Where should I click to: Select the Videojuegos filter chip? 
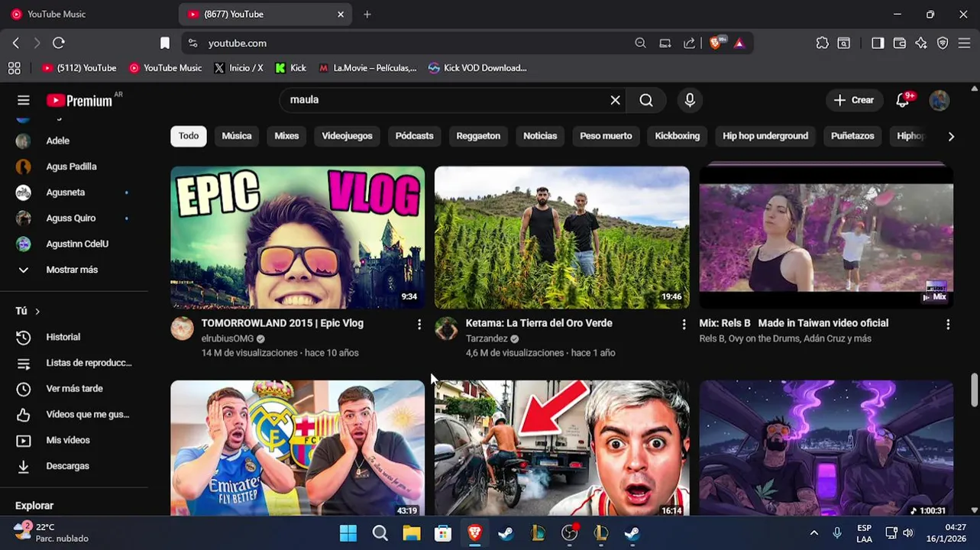click(x=347, y=136)
